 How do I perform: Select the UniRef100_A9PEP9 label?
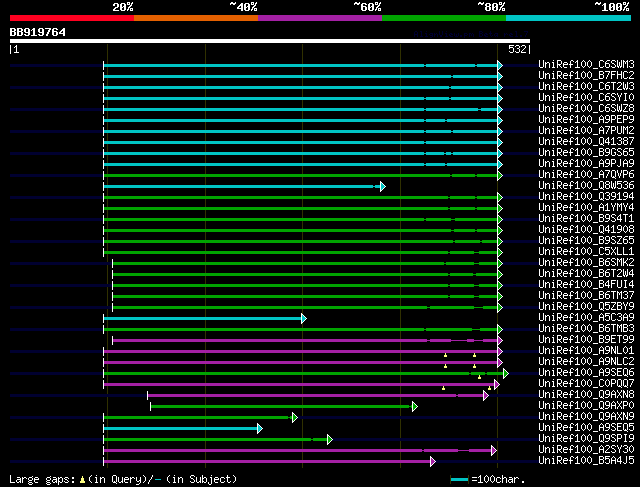click(586, 119)
